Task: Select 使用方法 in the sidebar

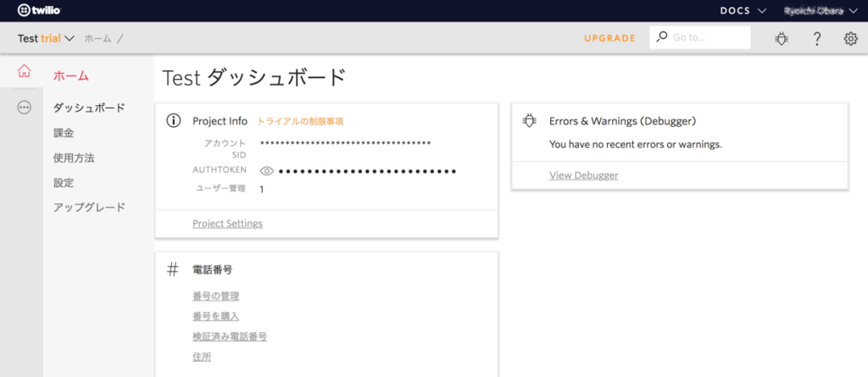Action: [74, 158]
